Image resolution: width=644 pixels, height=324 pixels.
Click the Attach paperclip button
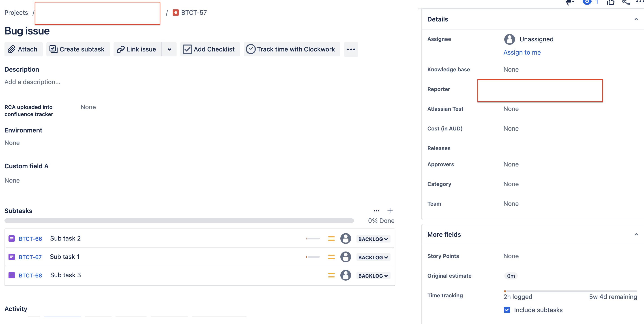pyautogui.click(x=23, y=49)
